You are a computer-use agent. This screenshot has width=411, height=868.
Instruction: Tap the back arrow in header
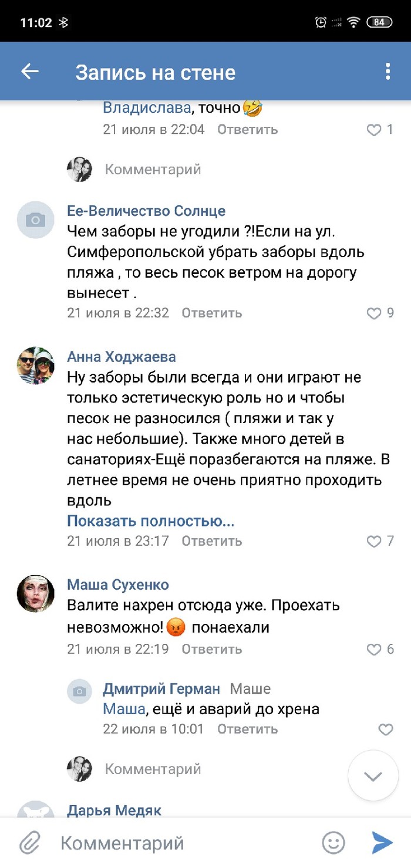(29, 72)
